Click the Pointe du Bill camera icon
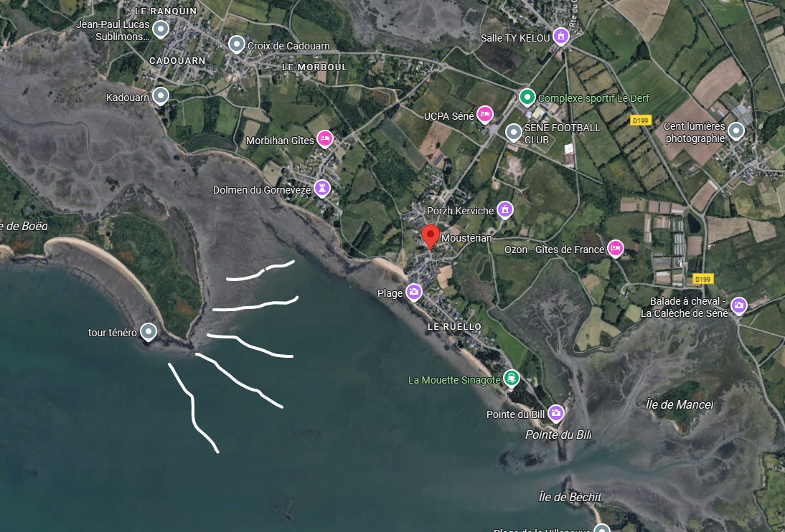This screenshot has height=532, width=785. [x=555, y=414]
